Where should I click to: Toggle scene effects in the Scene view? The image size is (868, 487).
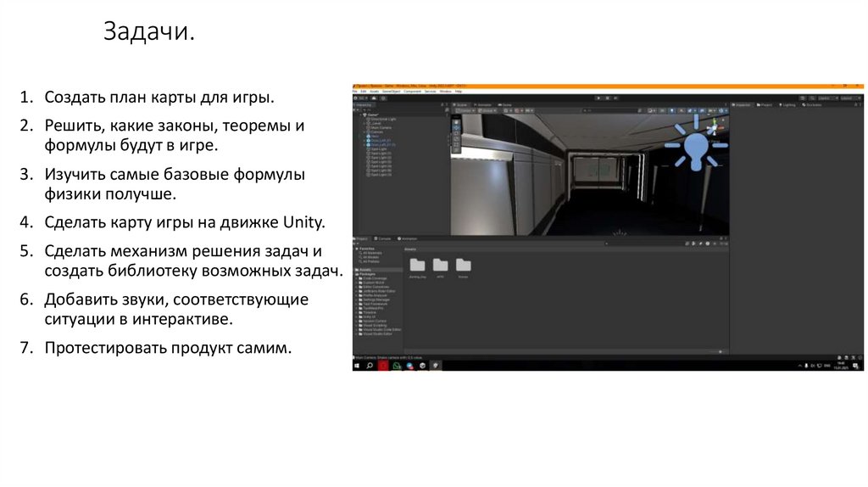(690, 111)
